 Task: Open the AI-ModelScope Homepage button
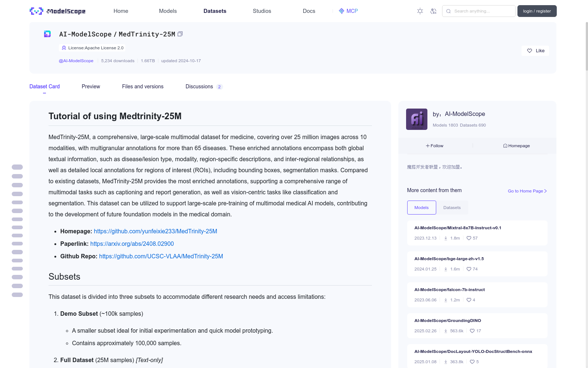517,146
